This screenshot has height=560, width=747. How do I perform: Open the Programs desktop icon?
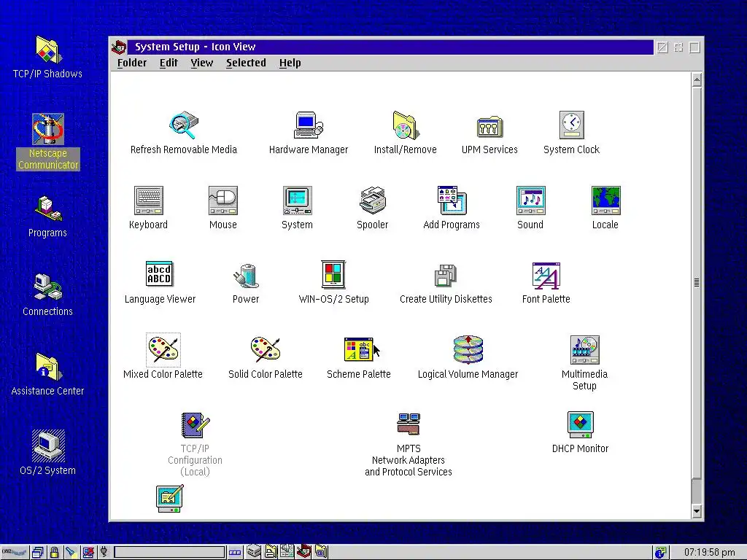point(47,209)
